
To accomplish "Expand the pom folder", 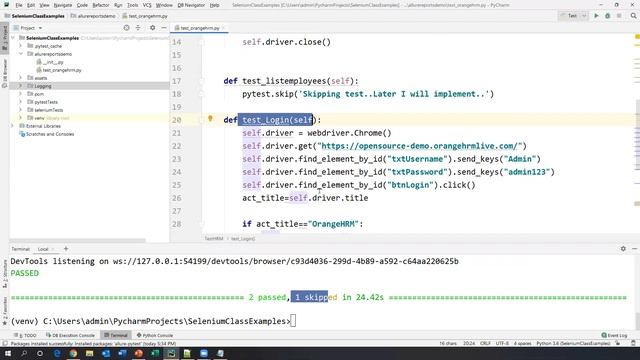I will (20, 94).
